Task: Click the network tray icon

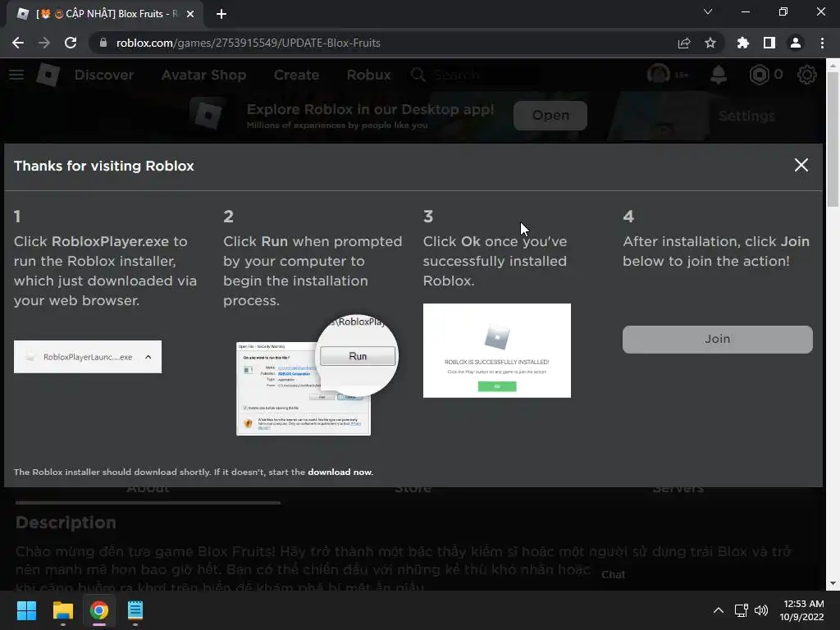Action: 741,610
